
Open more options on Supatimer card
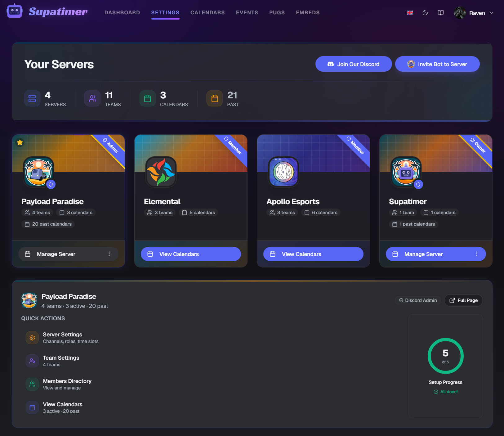477,254
